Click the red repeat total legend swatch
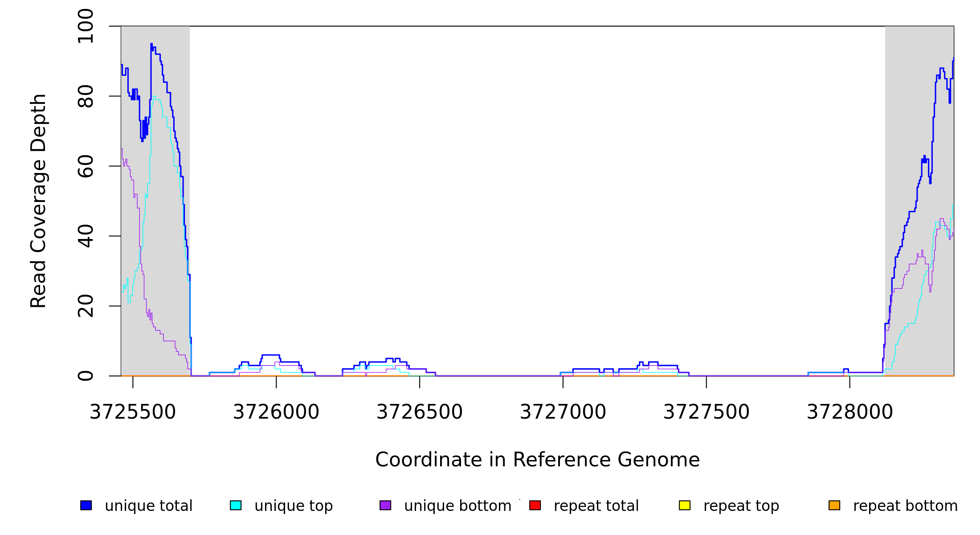980x535 pixels. click(535, 505)
